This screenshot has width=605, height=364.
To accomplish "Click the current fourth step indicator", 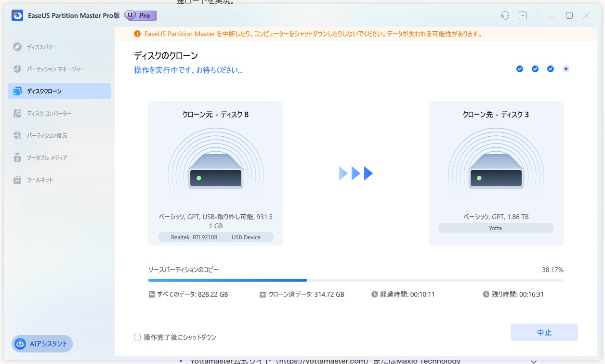I will [x=566, y=69].
